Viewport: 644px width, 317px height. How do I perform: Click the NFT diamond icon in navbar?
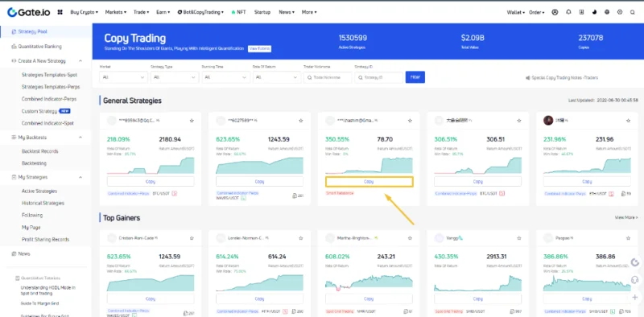(233, 12)
